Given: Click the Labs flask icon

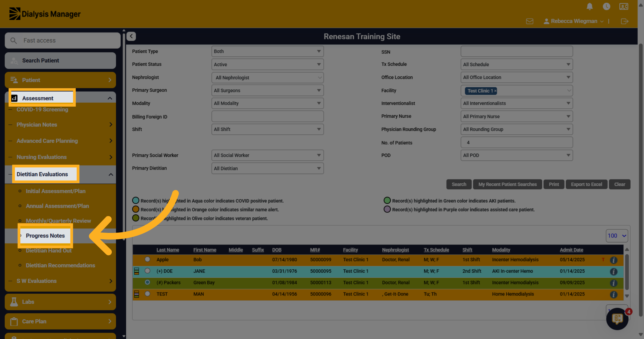Looking at the screenshot, I should (x=14, y=302).
